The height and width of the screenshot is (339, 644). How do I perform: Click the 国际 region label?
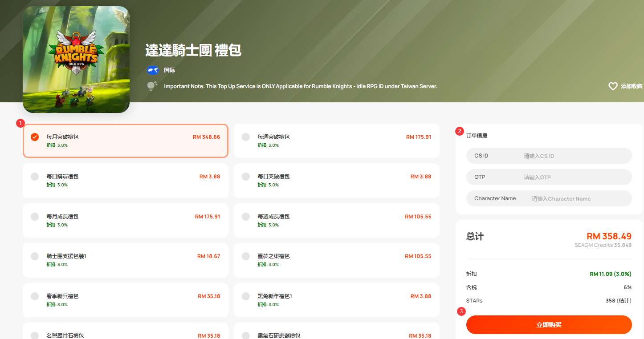click(169, 70)
